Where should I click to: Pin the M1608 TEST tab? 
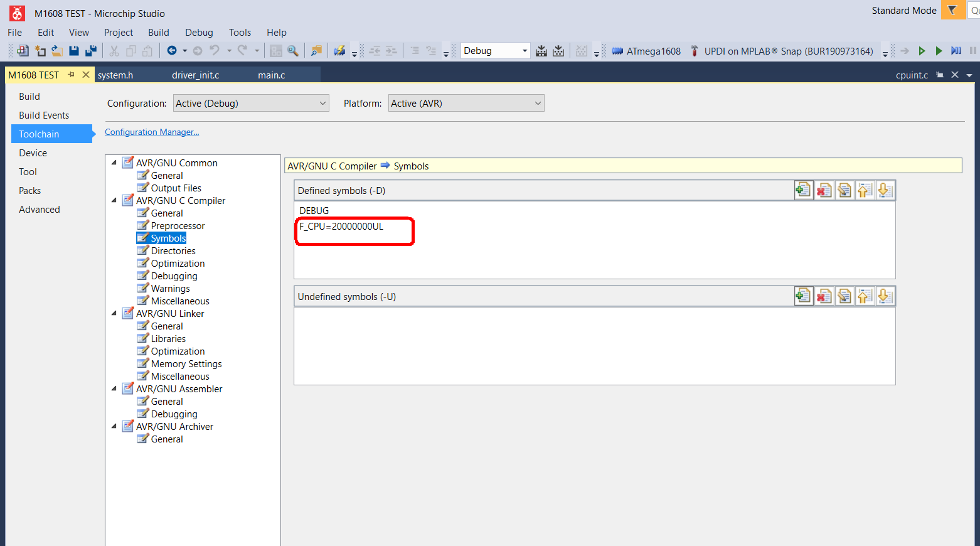[x=72, y=75]
